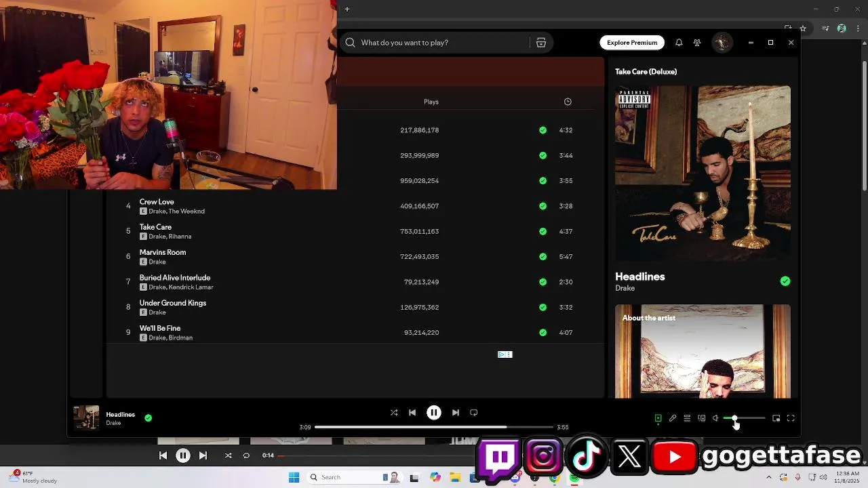Mute Spotify with the speaker icon

coord(715,418)
